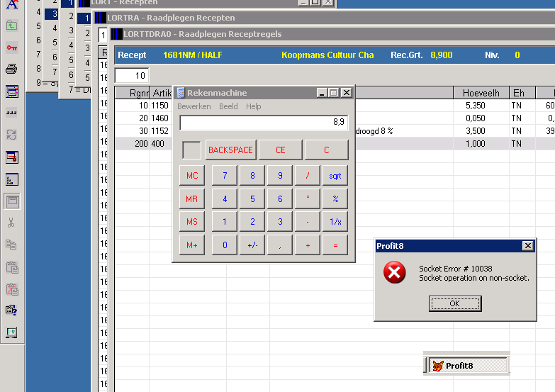The width and height of the screenshot is (555, 392).
Task: Click the stacked windows icon with red line
Action: [x=11, y=91]
